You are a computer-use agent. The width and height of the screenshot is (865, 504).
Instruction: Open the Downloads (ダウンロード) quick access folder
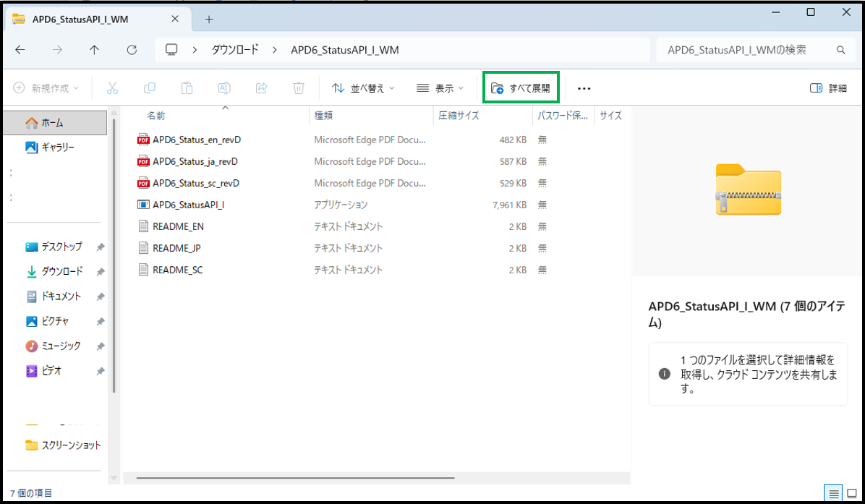pyautogui.click(x=61, y=271)
